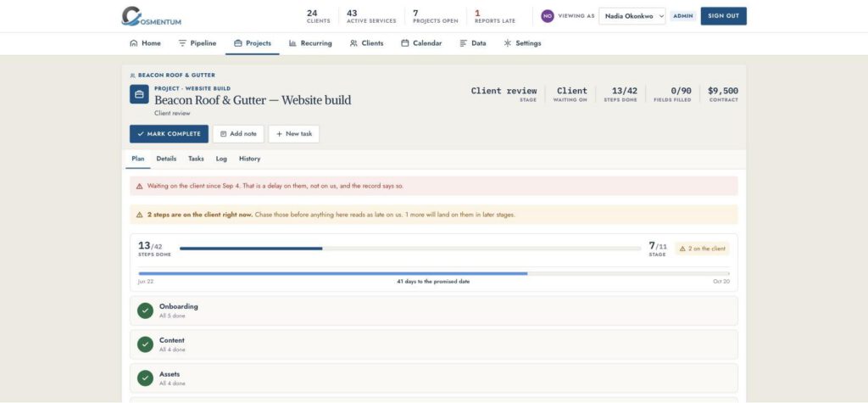The width and height of the screenshot is (868, 403).
Task: Click the Calendar icon in nav
Action: pyautogui.click(x=405, y=43)
